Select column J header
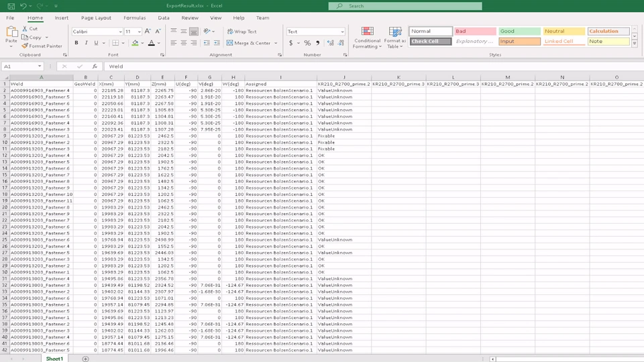This screenshot has width=644, height=362. coord(344,77)
